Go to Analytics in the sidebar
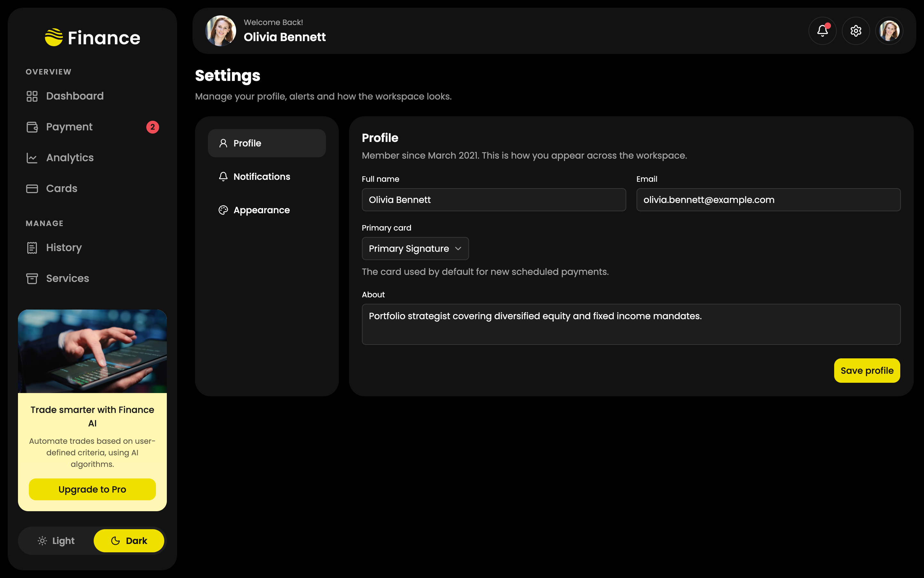The height and width of the screenshot is (578, 924). point(92,157)
